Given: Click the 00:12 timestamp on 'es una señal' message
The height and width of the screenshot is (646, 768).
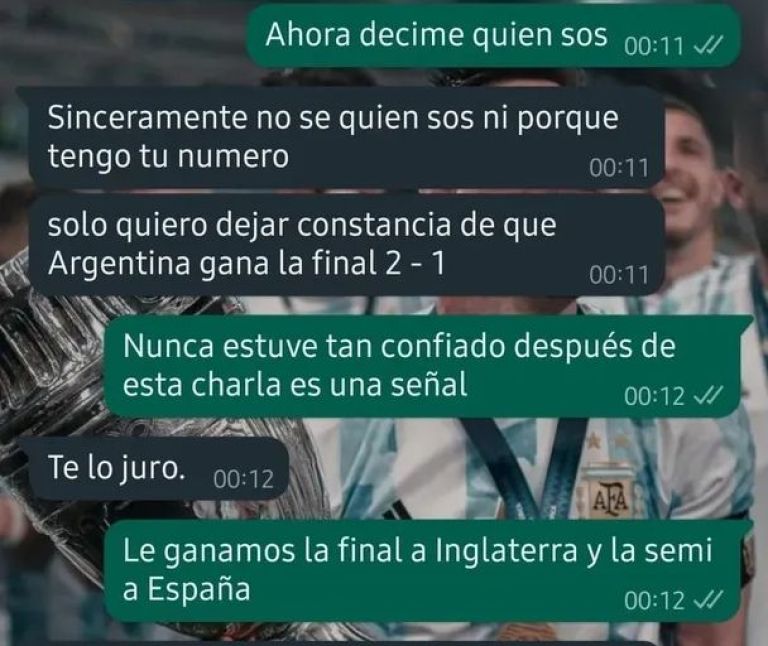Looking at the screenshot, I should tap(654, 396).
